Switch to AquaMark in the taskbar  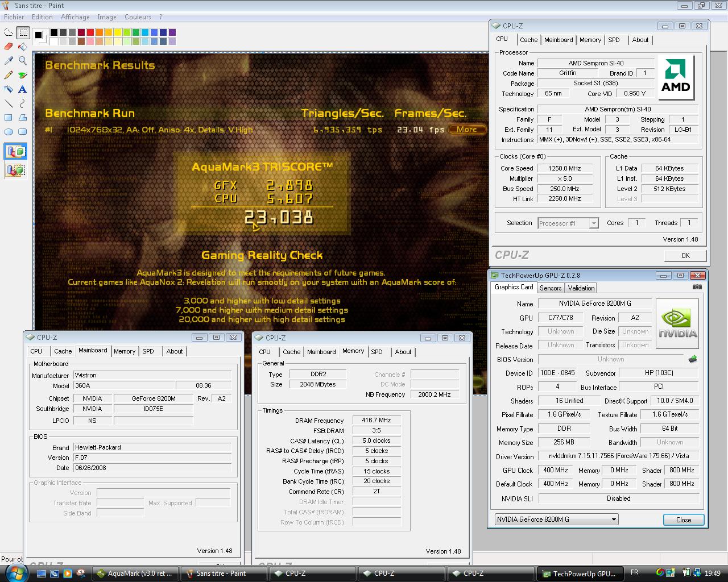coord(135,573)
